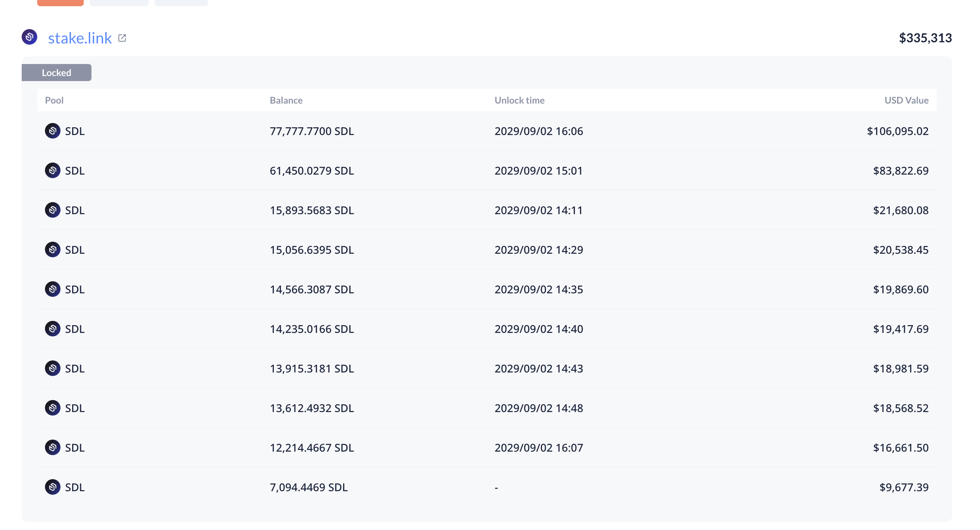This screenshot has width=980, height=530.
Task: Click the SDL token icon in the 13,612.4932 row
Action: (x=53, y=408)
